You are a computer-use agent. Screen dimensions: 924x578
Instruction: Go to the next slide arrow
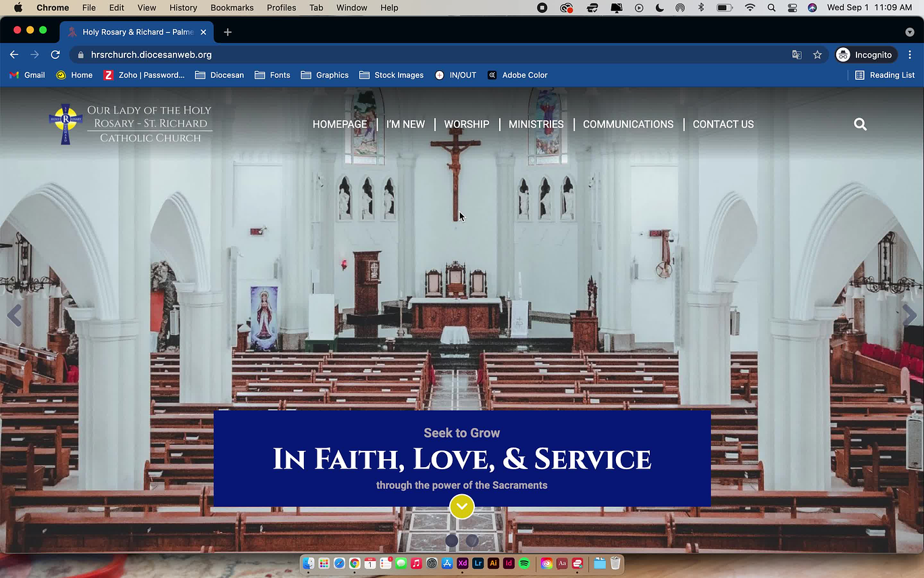coord(909,316)
